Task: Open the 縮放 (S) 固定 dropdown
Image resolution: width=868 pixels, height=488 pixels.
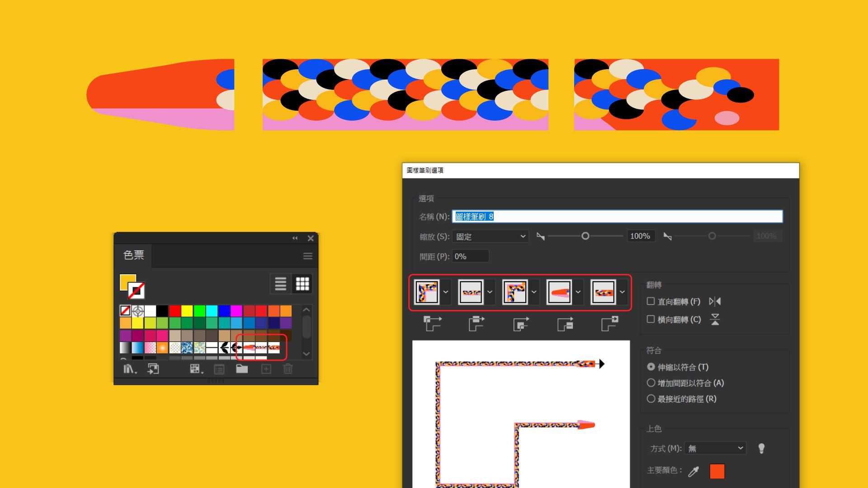Action: click(491, 236)
